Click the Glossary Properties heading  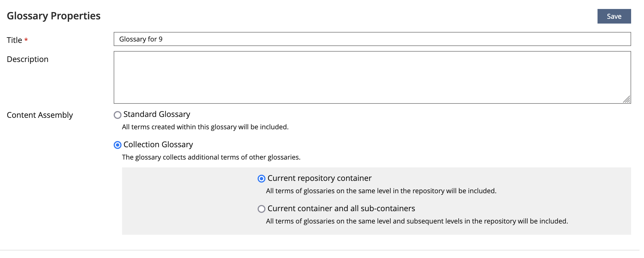(54, 16)
